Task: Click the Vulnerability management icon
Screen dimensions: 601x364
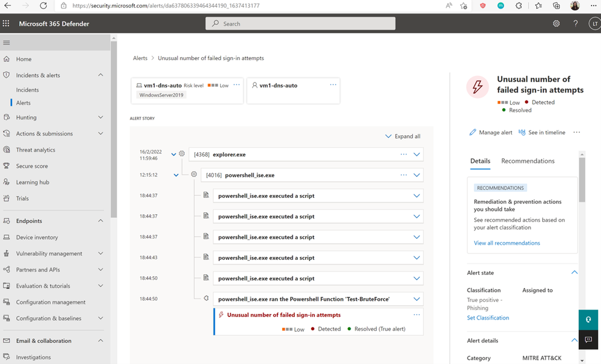Action: click(x=7, y=253)
